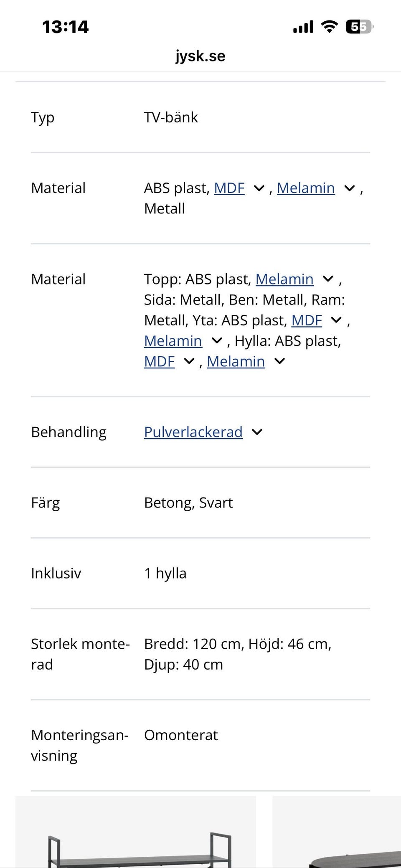401x868 pixels.
Task: Expand chevron before Hylla: ABS plast
Action: tap(217, 341)
